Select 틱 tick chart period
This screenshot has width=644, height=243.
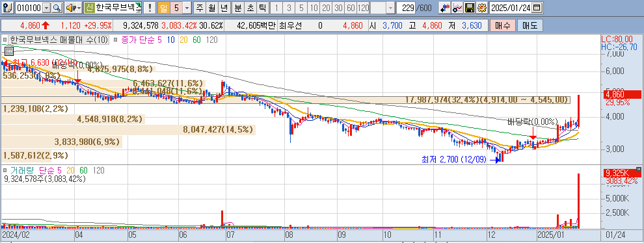point(262,7)
